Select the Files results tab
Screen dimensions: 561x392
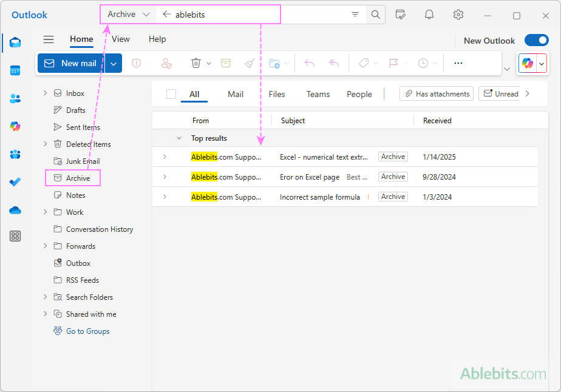(x=277, y=94)
